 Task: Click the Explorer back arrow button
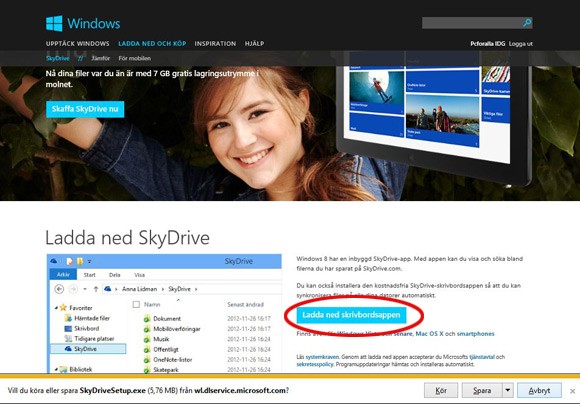59,289
